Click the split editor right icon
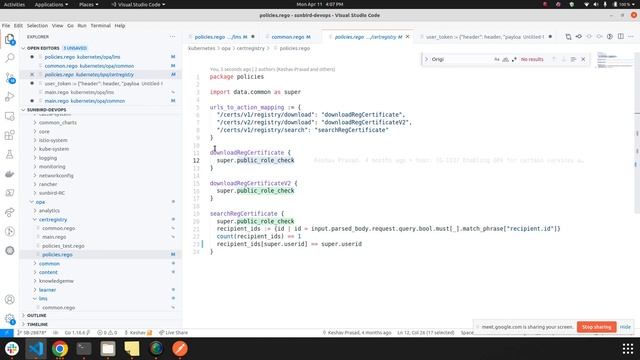The height and width of the screenshot is (360, 640). click(x=621, y=37)
